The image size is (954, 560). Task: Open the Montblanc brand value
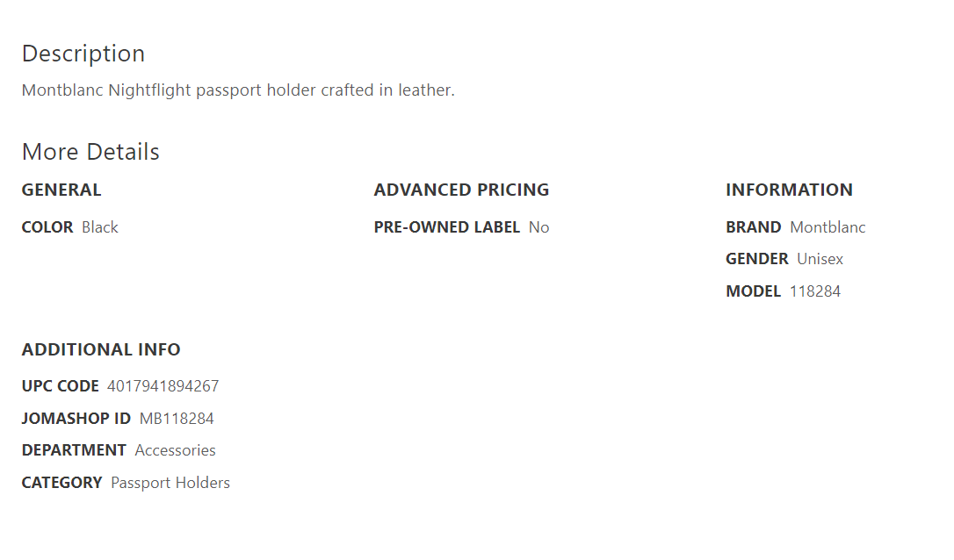pos(828,227)
